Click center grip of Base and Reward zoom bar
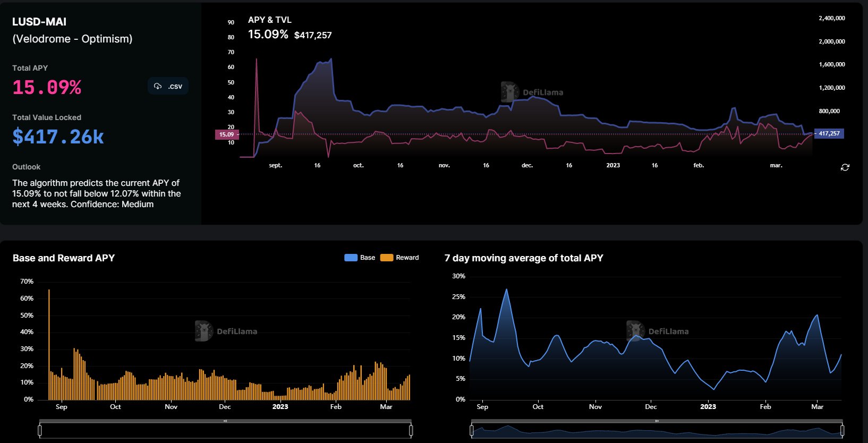Viewport: 868px width, 443px height. [225, 421]
